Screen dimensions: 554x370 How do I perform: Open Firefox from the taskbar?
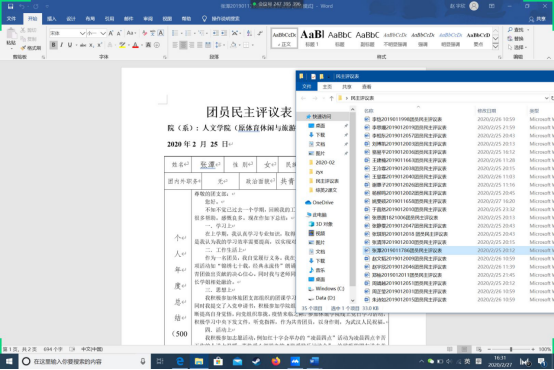pos(276,361)
